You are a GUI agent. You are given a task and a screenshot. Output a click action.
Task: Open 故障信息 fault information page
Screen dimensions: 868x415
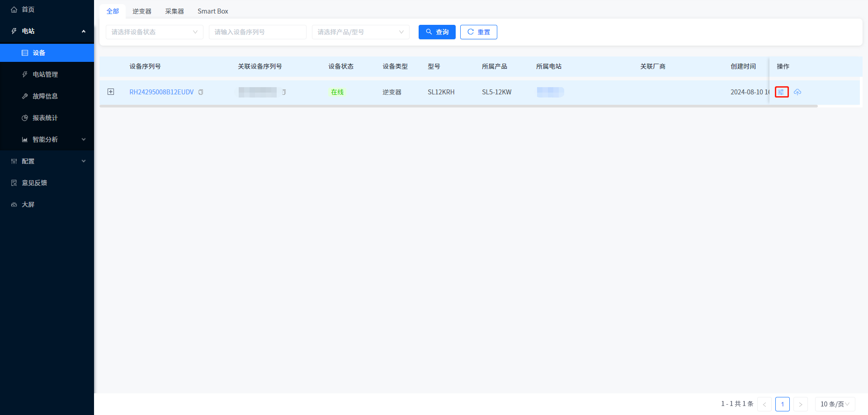45,96
